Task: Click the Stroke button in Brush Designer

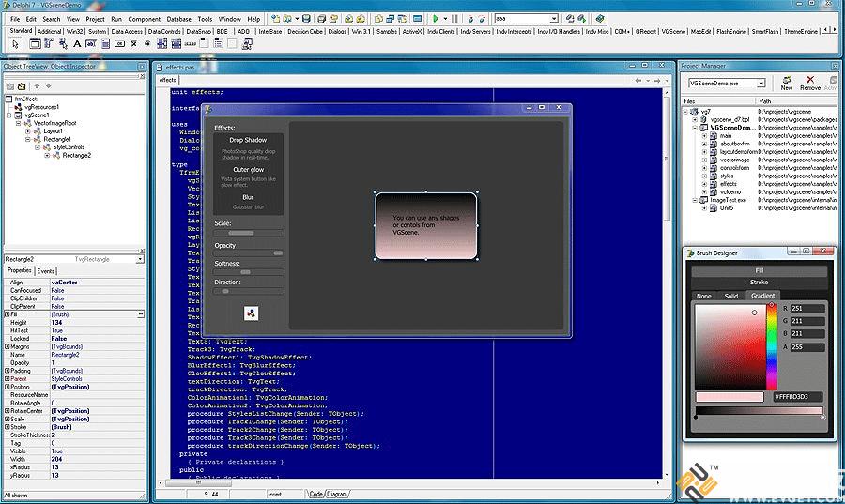Action: tap(759, 283)
